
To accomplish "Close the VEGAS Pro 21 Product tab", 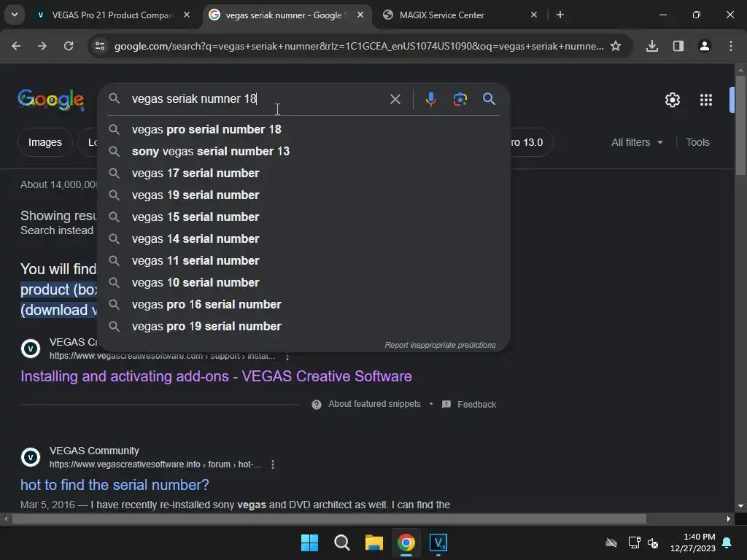I will [x=187, y=15].
